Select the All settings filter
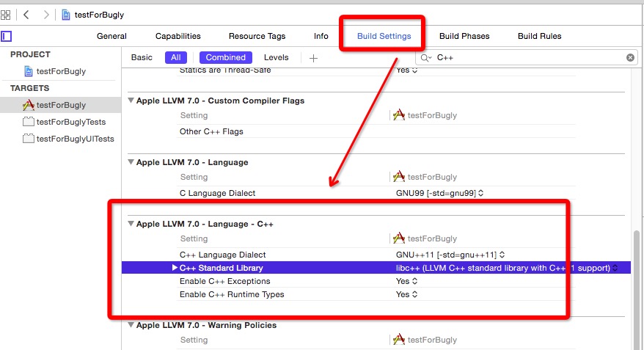644x350 pixels. point(176,57)
